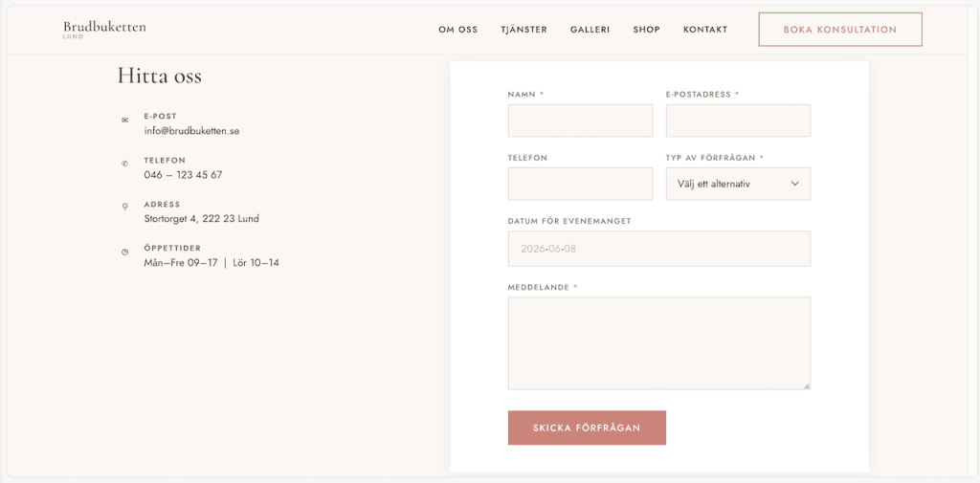Image resolution: width=980 pixels, height=483 pixels.
Task: Click the Brudbuketten Lund logo
Action: (x=104, y=30)
